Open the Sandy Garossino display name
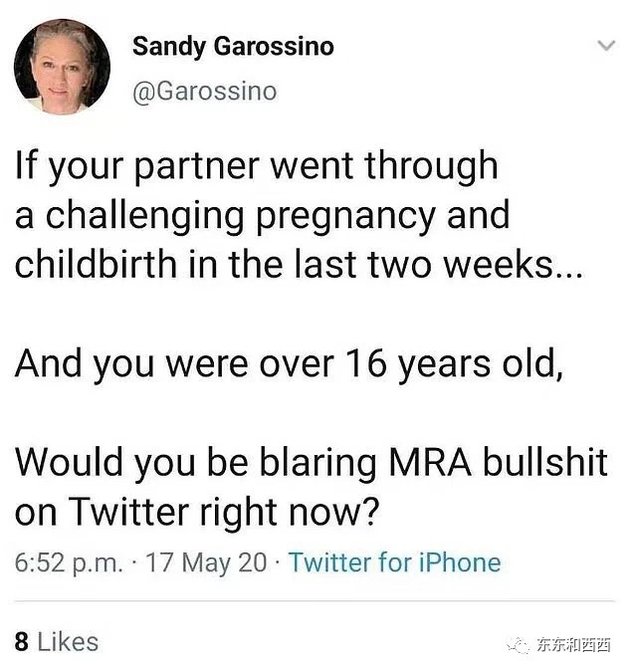The width and height of the screenshot is (631, 672). pos(233,46)
